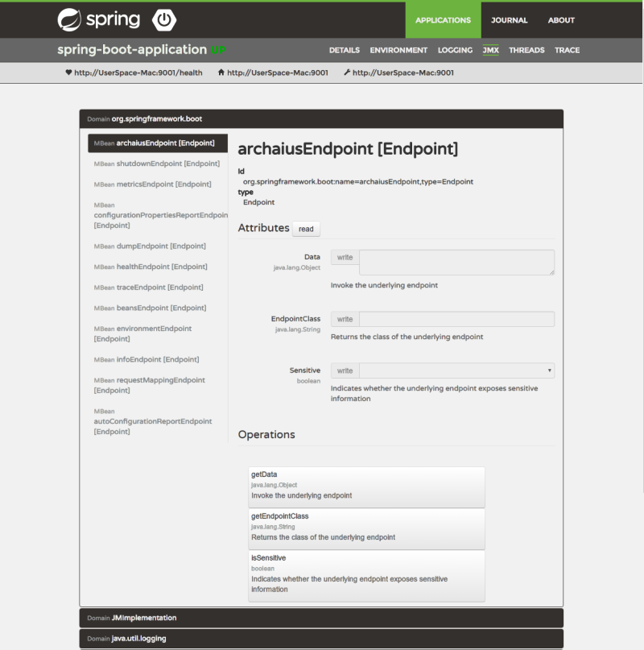The width and height of the screenshot is (644, 650).
Task: Click the home icon before the service URL
Action: pos(221,72)
